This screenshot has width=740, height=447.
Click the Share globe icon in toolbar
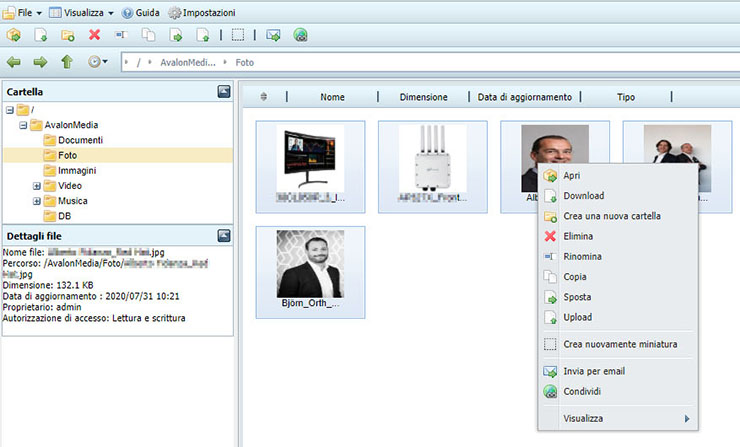pyautogui.click(x=300, y=35)
